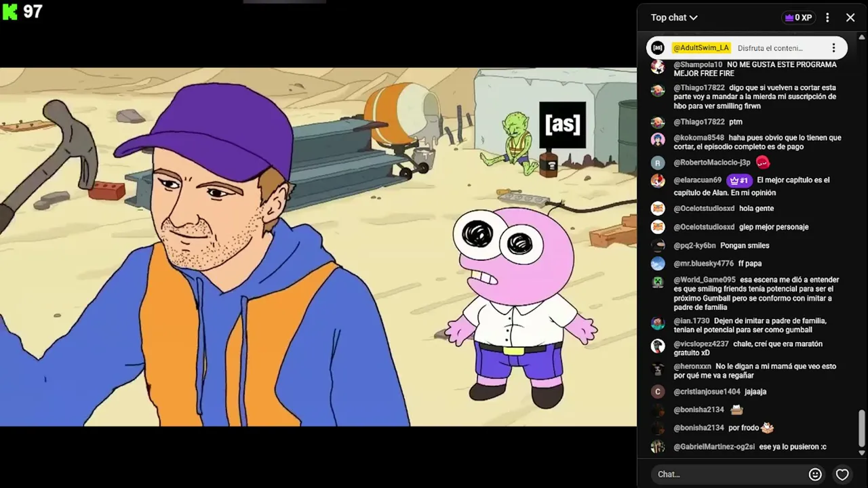The image size is (868, 488).
Task: Open the Top chat dropdown
Action: (674, 18)
